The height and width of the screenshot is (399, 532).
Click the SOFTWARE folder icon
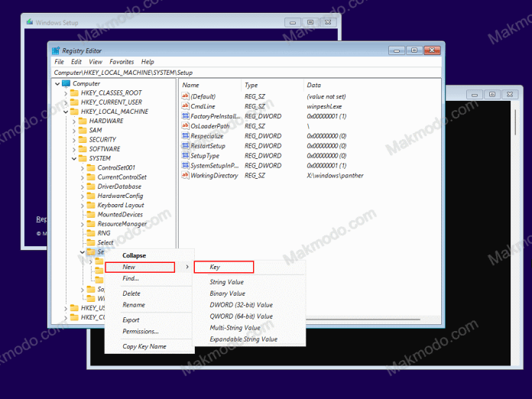tap(83, 149)
